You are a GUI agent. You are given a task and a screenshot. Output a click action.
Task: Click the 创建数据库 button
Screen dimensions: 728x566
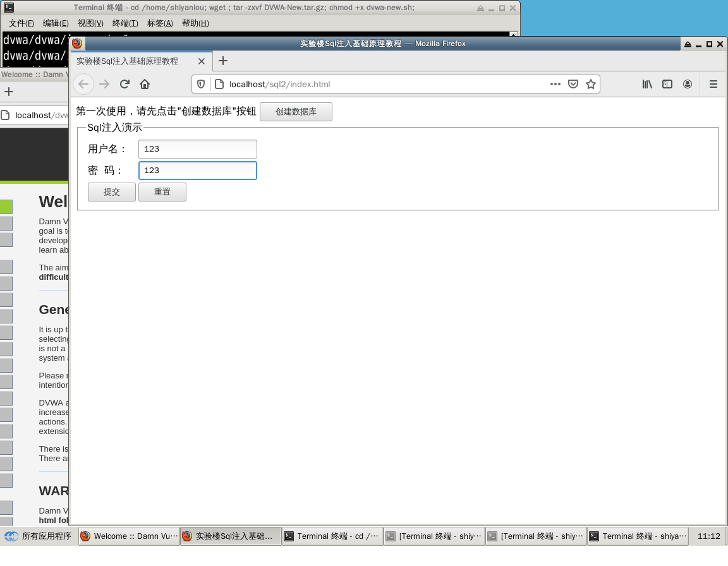[296, 112]
